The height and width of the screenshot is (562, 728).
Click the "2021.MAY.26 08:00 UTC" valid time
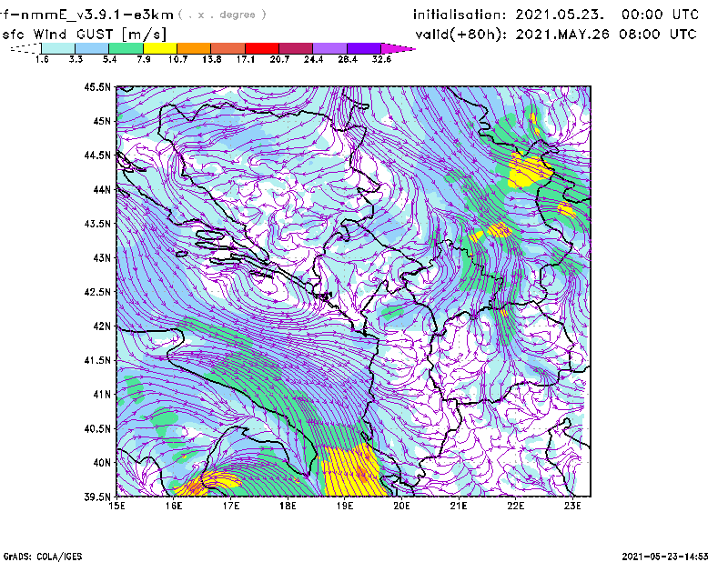606,35
